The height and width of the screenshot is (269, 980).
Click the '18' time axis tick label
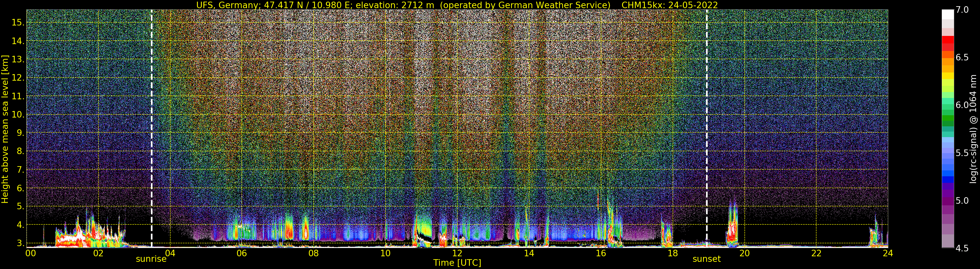pyautogui.click(x=673, y=253)
